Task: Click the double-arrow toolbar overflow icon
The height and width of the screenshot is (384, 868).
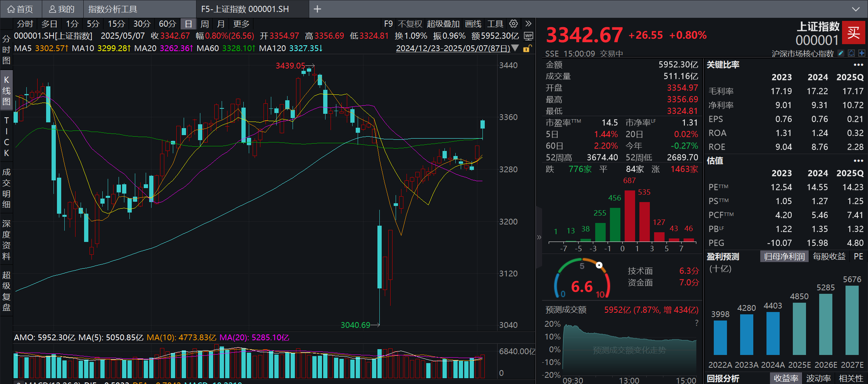Action: (528, 24)
